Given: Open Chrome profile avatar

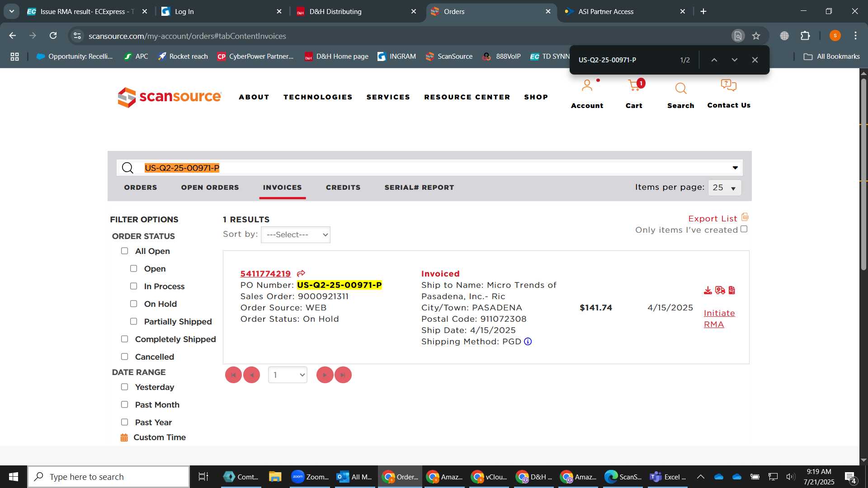Looking at the screenshot, I should tap(835, 36).
